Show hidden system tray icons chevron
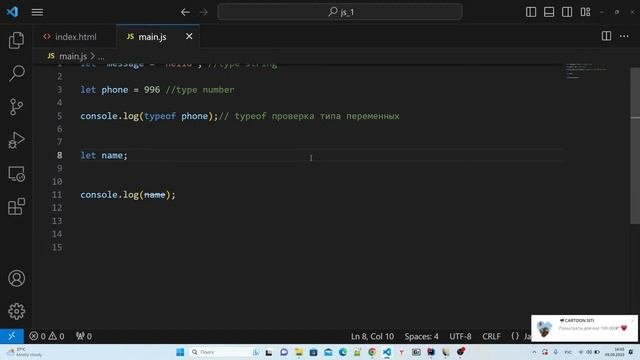640x360 pixels. click(534, 352)
